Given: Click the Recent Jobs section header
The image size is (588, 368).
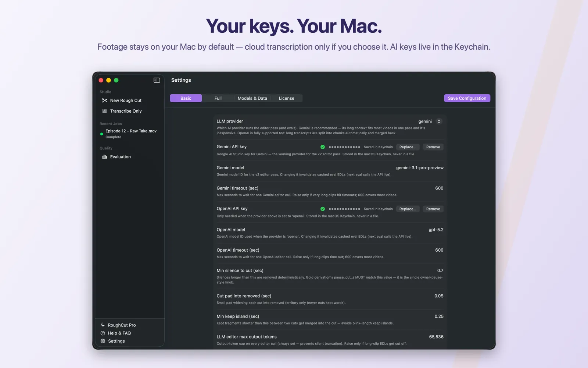Looking at the screenshot, I should point(111,124).
